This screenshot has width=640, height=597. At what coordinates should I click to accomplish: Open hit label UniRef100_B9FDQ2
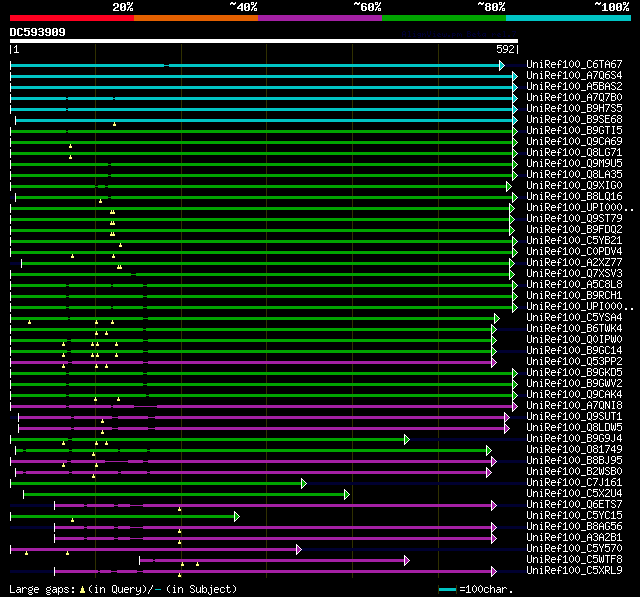click(574, 230)
